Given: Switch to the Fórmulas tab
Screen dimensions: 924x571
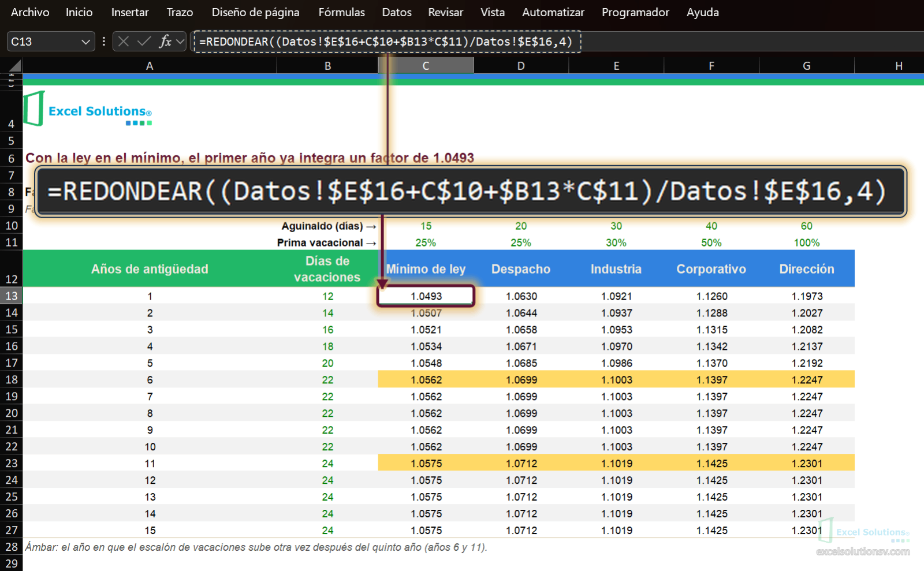Looking at the screenshot, I should (341, 12).
